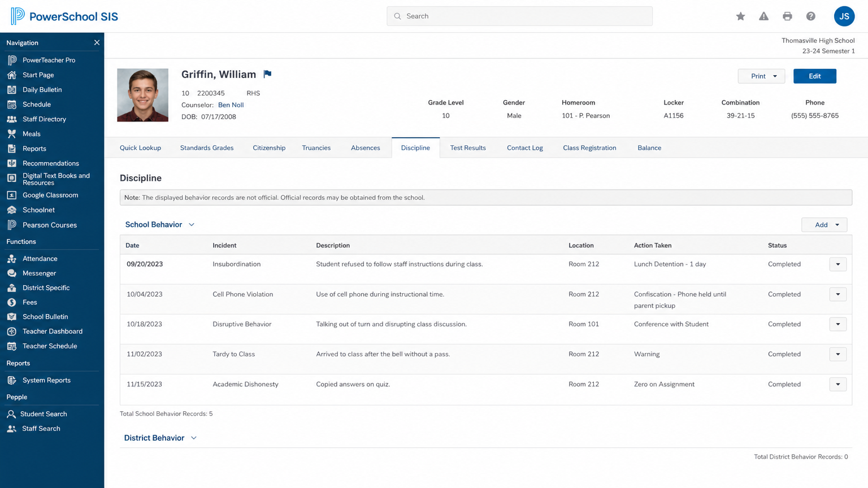The width and height of the screenshot is (868, 488).
Task: Open the Add dropdown for School Behavior
Action: click(824, 225)
